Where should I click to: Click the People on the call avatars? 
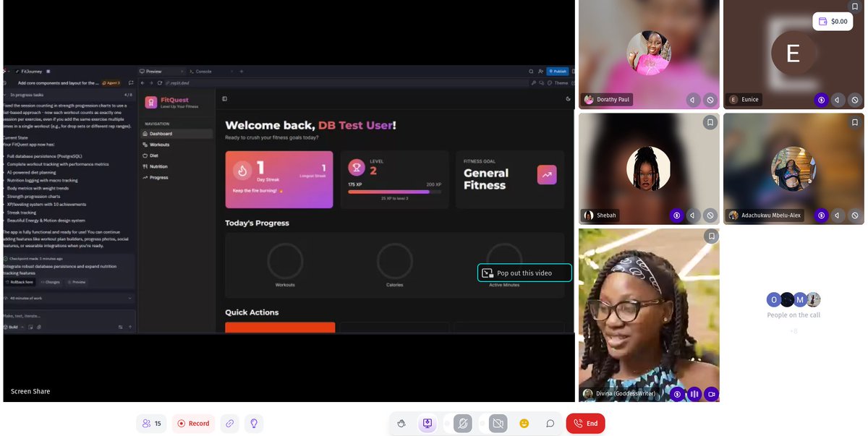tap(793, 299)
